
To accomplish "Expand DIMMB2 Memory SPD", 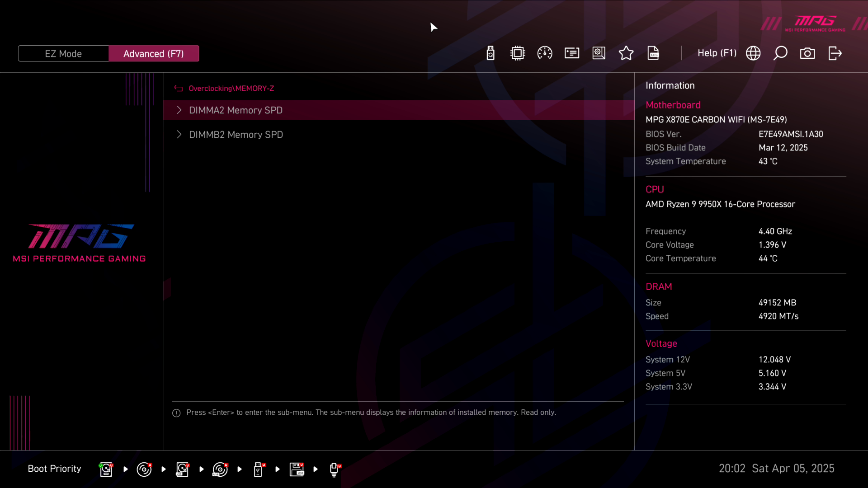I will [x=236, y=135].
